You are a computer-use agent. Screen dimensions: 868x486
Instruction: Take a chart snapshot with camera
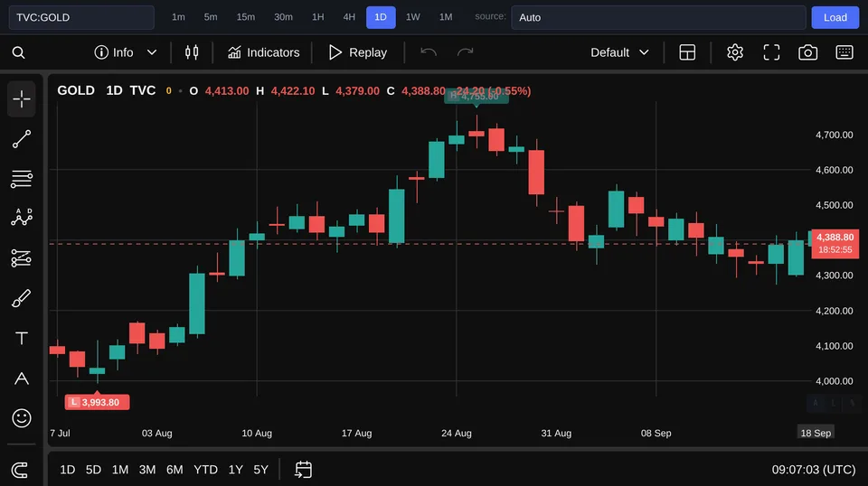pyautogui.click(x=807, y=52)
